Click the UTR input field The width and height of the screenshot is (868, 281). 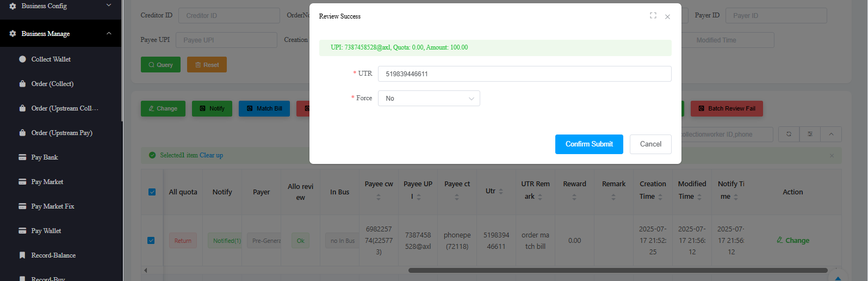pyautogui.click(x=524, y=74)
